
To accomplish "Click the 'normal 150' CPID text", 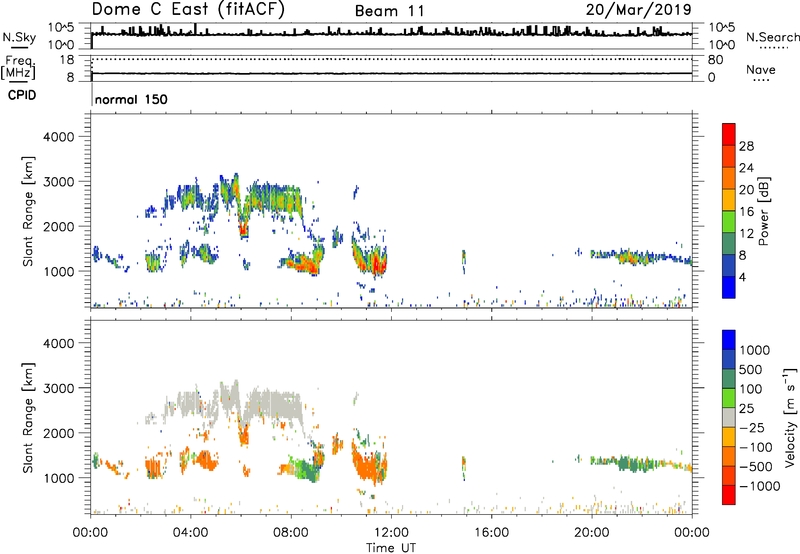I will 131,99.
